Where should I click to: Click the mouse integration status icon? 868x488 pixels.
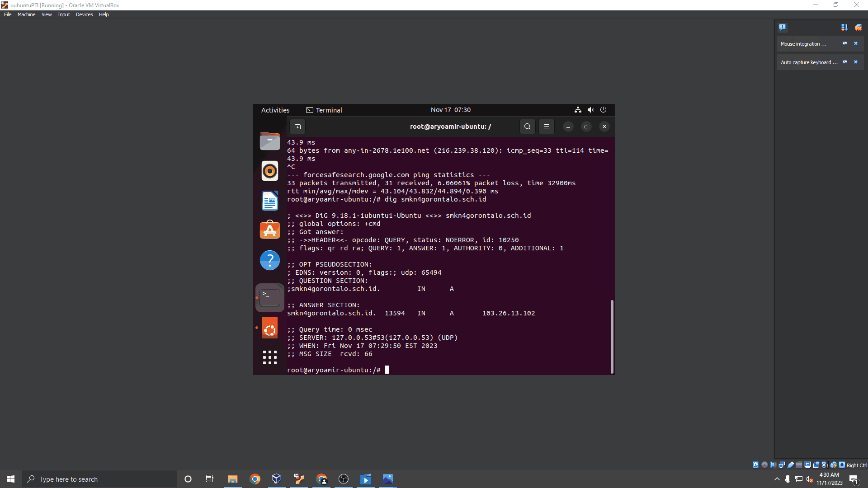coord(833,465)
